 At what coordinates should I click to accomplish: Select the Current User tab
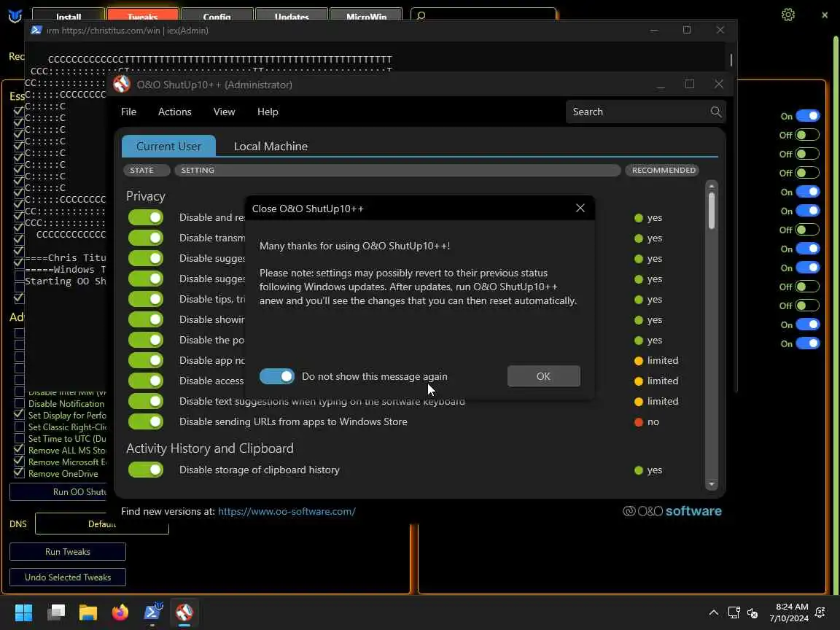pyautogui.click(x=168, y=147)
